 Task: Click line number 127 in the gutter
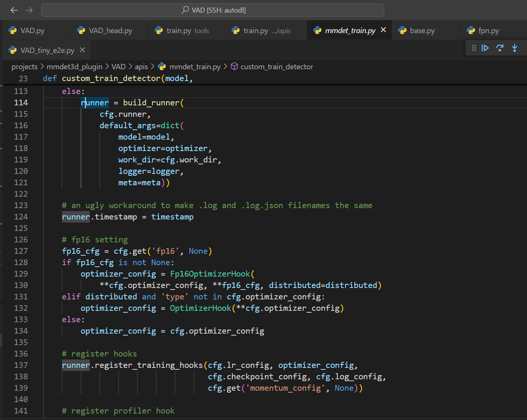[21, 251]
